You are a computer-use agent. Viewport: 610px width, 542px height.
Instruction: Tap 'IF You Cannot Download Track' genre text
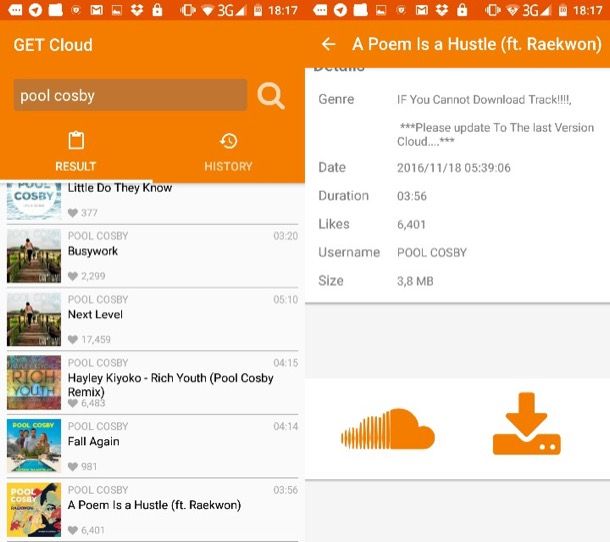[x=484, y=100]
